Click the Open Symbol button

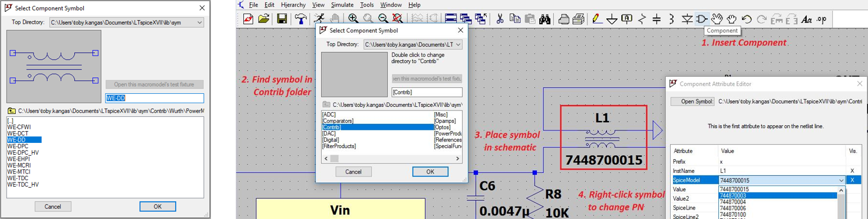pos(692,102)
